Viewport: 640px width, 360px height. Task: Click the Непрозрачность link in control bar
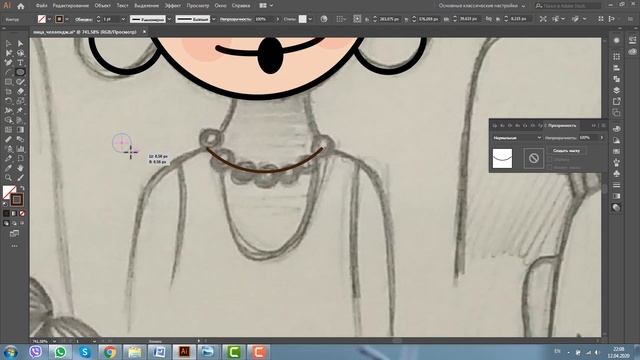(236, 19)
